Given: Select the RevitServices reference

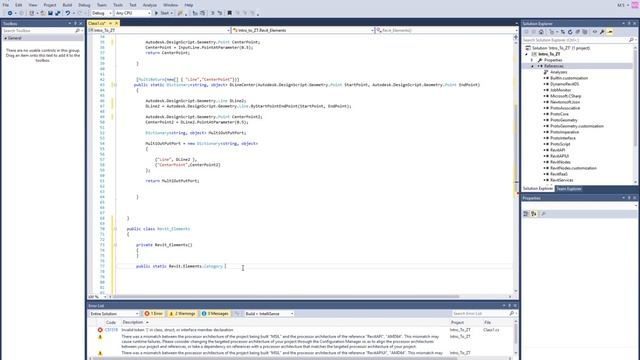Looking at the screenshot, I should tap(561, 180).
